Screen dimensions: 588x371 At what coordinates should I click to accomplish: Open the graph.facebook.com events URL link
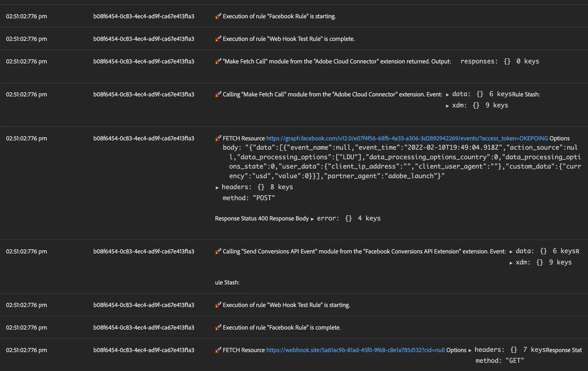point(407,138)
